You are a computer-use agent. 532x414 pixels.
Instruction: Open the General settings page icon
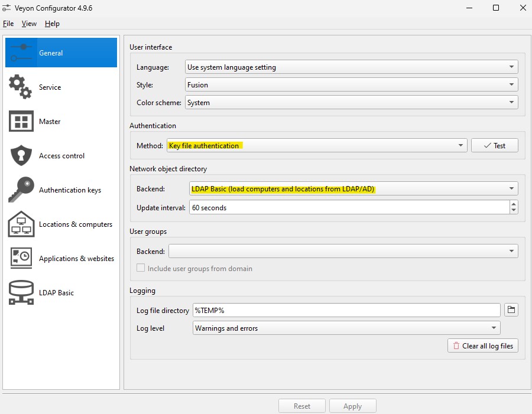[x=21, y=53]
